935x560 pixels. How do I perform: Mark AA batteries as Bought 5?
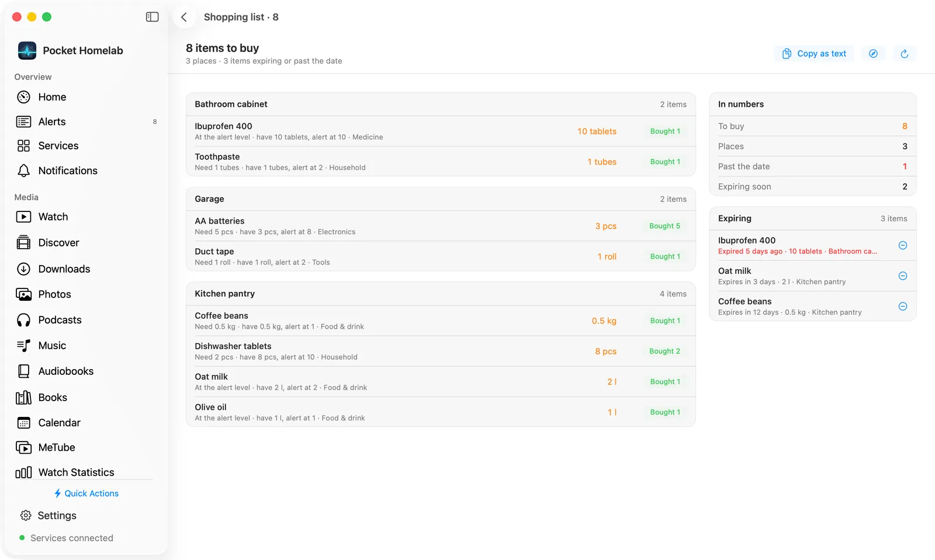click(x=664, y=226)
